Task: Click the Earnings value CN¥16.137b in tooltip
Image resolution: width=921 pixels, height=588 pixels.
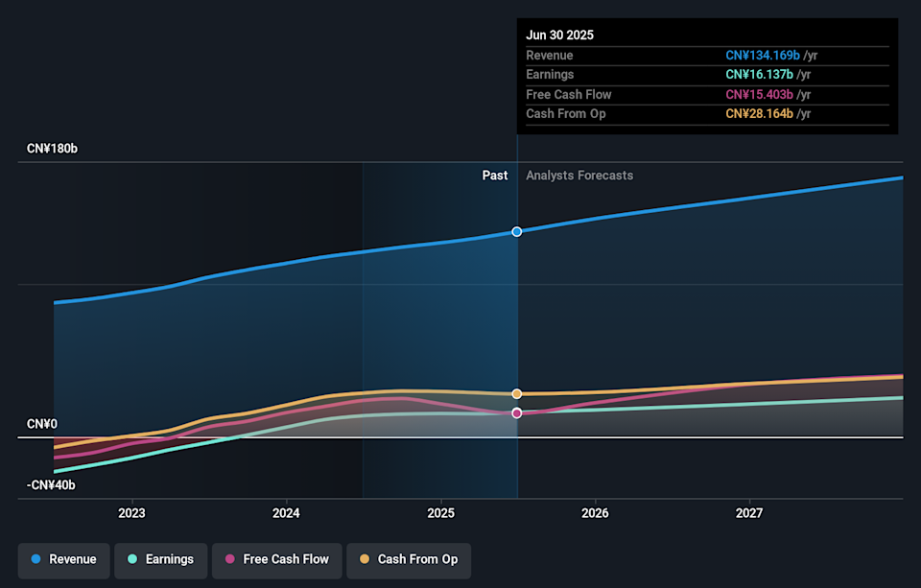Action: pos(758,75)
